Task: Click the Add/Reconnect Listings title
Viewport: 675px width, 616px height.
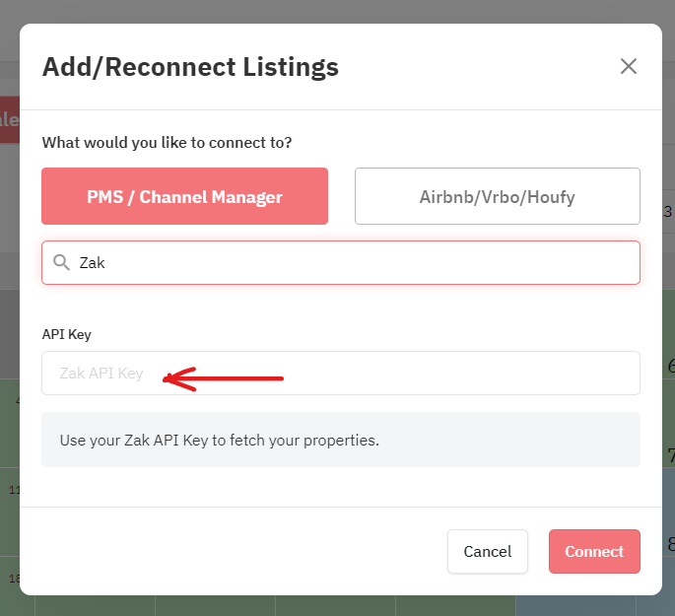Action: tap(190, 67)
